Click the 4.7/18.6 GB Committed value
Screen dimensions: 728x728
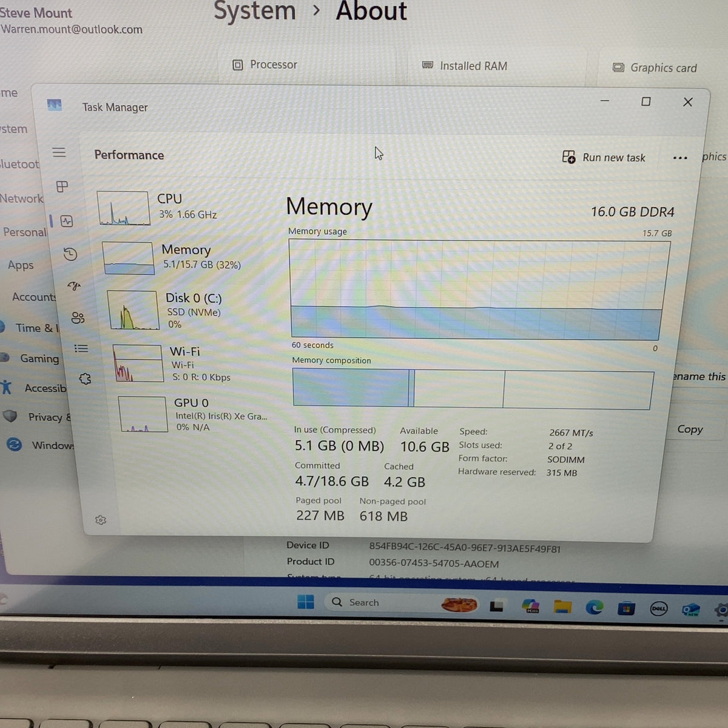coord(332,481)
